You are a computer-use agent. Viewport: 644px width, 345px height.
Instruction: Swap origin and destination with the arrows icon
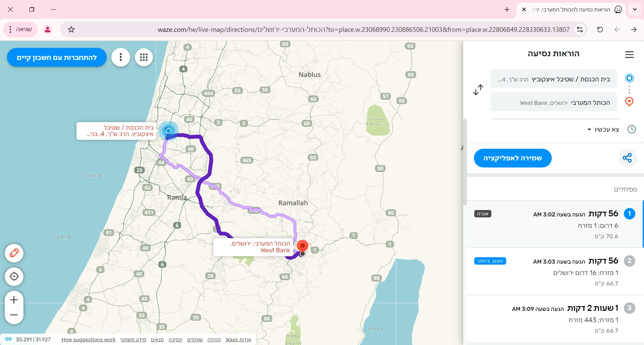click(478, 90)
